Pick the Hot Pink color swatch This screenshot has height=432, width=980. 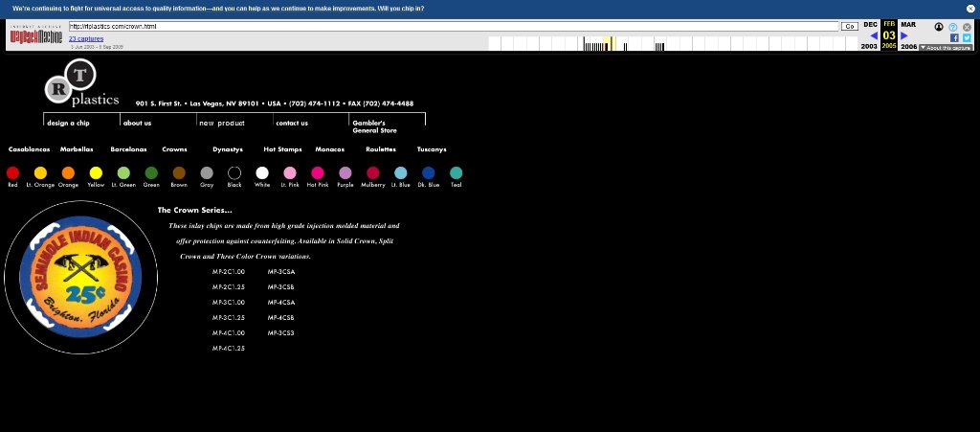[318, 173]
